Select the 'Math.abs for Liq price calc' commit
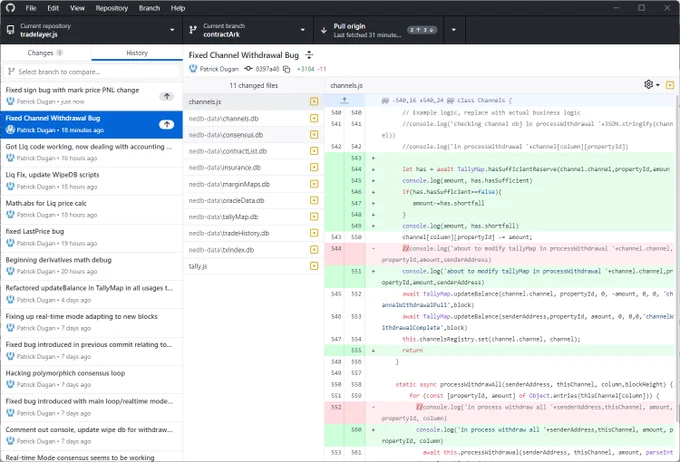The height and width of the screenshot is (462, 680). pyautogui.click(x=92, y=209)
